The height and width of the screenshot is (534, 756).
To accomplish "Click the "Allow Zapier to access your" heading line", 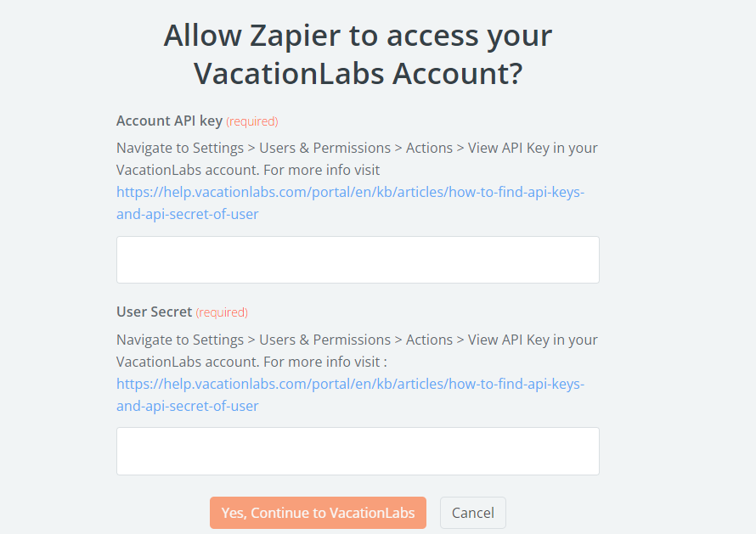I will click(x=358, y=36).
